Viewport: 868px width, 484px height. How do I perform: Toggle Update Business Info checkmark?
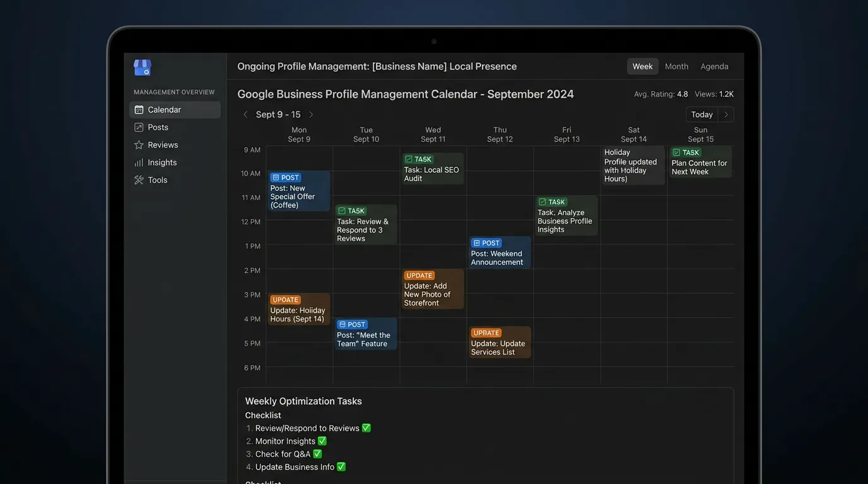point(341,467)
